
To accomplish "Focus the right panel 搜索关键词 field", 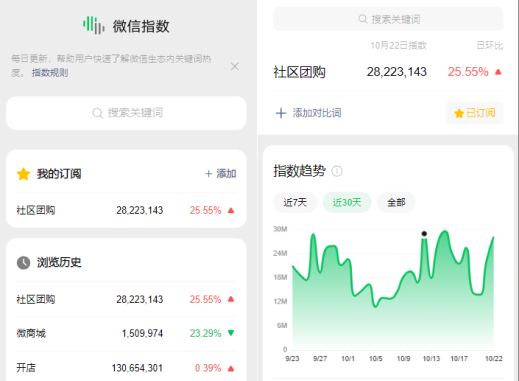I will 388,19.
